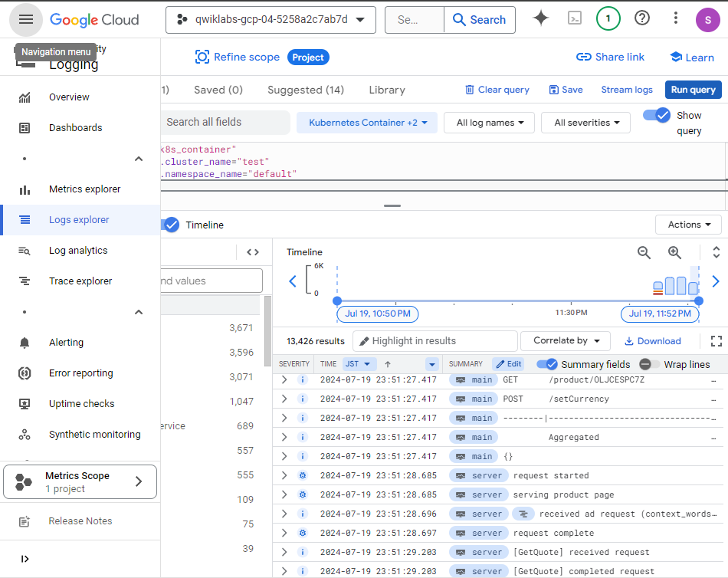Clear the query

pyautogui.click(x=497, y=90)
